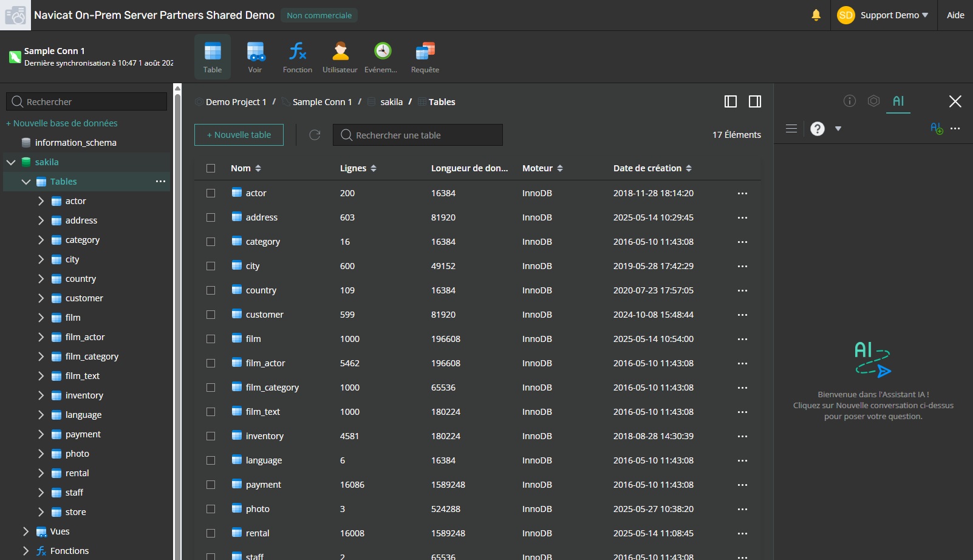Open the Voir (views) toolbar item
The height and width of the screenshot is (560, 973).
click(255, 56)
